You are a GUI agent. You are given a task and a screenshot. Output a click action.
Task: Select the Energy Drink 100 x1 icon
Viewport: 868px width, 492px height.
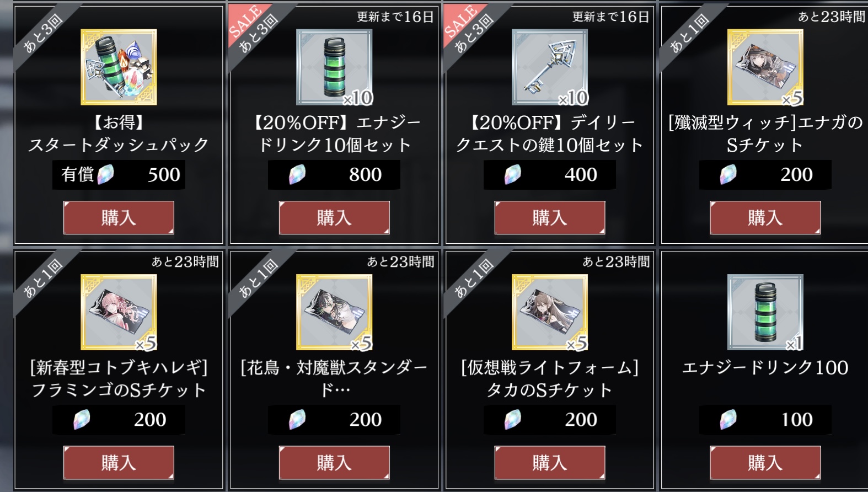765,312
